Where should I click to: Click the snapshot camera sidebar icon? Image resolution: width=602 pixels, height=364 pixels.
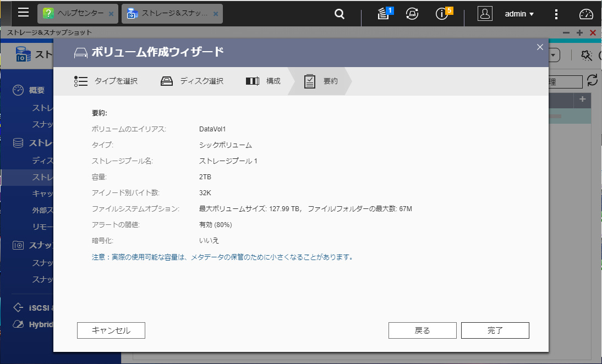[18, 245]
